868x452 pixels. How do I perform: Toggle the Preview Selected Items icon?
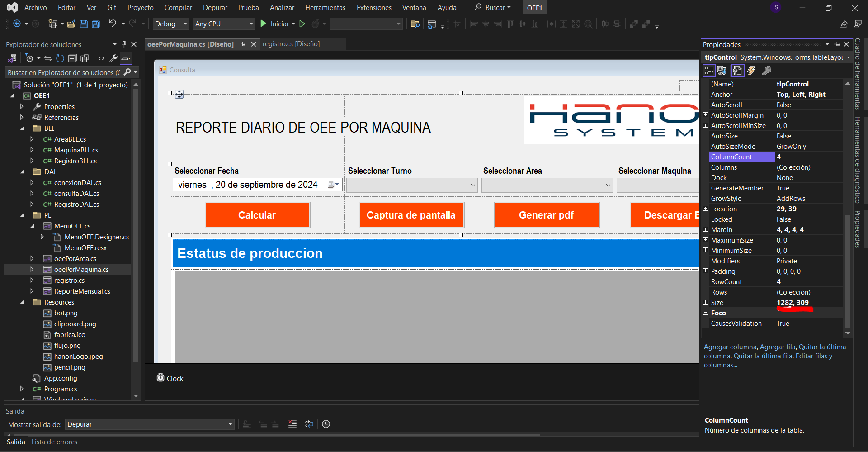point(126,58)
